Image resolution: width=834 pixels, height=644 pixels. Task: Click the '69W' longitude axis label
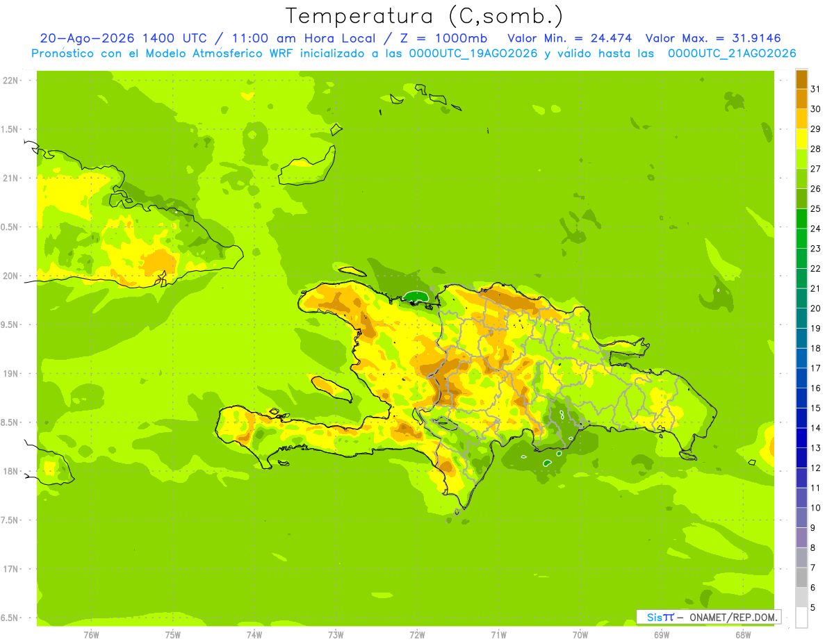tap(661, 635)
